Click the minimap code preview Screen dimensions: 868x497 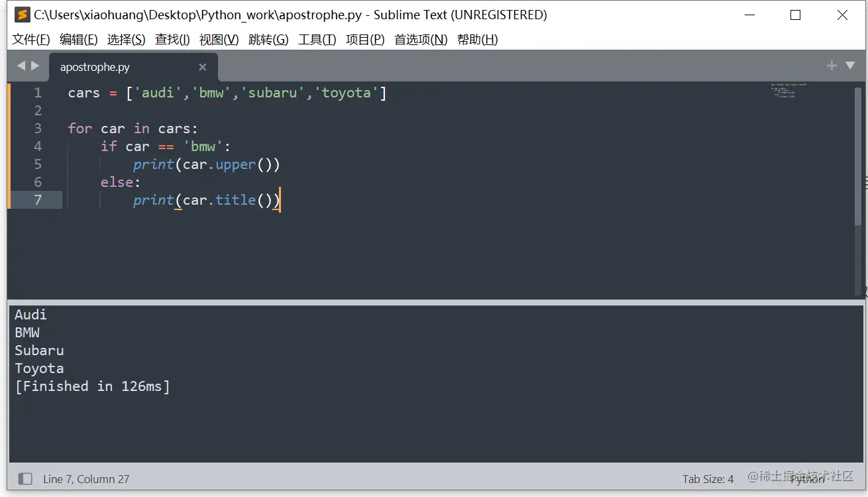[788, 90]
